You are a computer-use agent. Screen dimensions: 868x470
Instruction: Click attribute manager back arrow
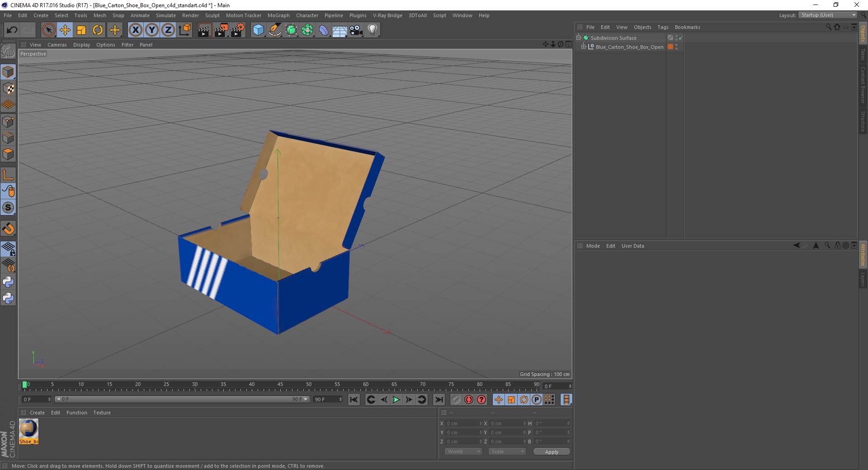[x=797, y=245]
